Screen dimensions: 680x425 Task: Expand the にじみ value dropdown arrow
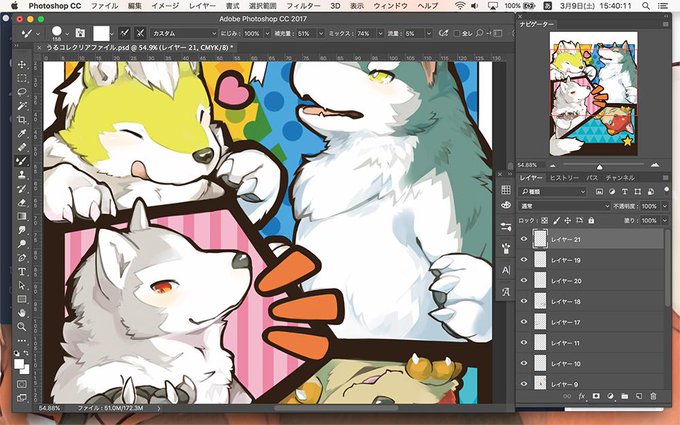pos(267,33)
